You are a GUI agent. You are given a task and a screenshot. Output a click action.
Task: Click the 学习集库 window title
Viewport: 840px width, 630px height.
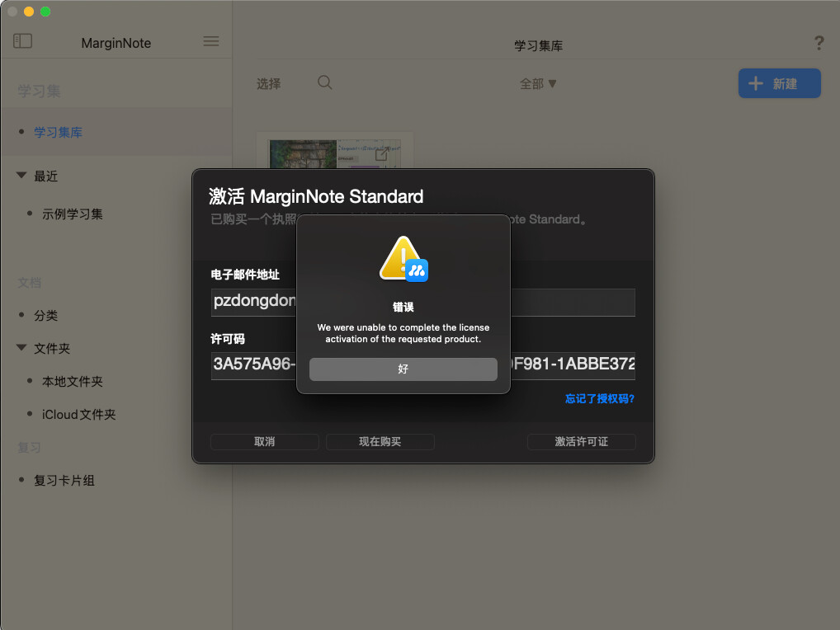point(538,46)
